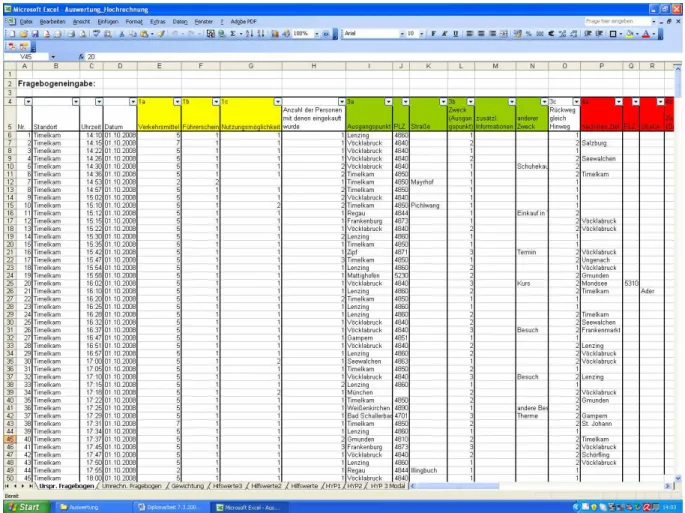Apply the Euro currency format

[x=551, y=34]
